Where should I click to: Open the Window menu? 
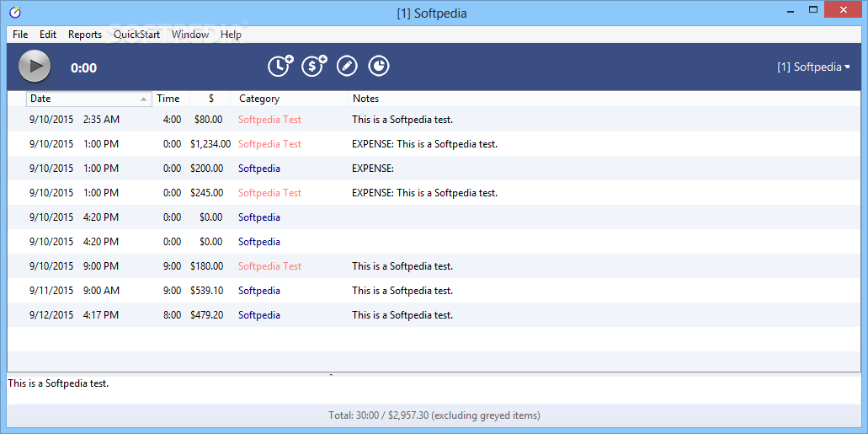(x=190, y=35)
